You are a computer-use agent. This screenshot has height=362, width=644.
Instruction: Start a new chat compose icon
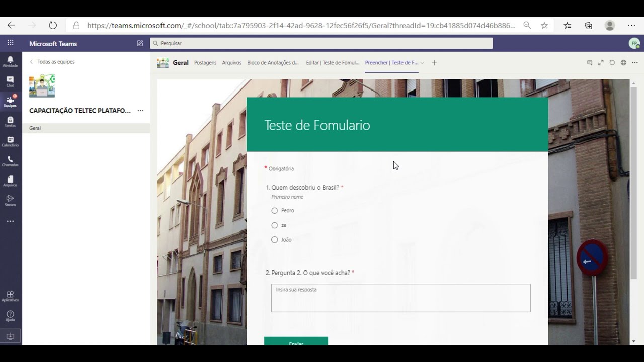(x=140, y=43)
